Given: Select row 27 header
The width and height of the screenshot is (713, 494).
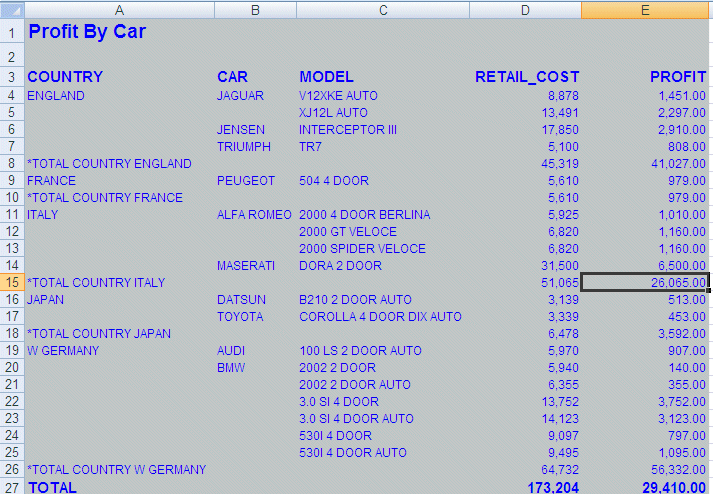Looking at the screenshot, I should coord(12,487).
